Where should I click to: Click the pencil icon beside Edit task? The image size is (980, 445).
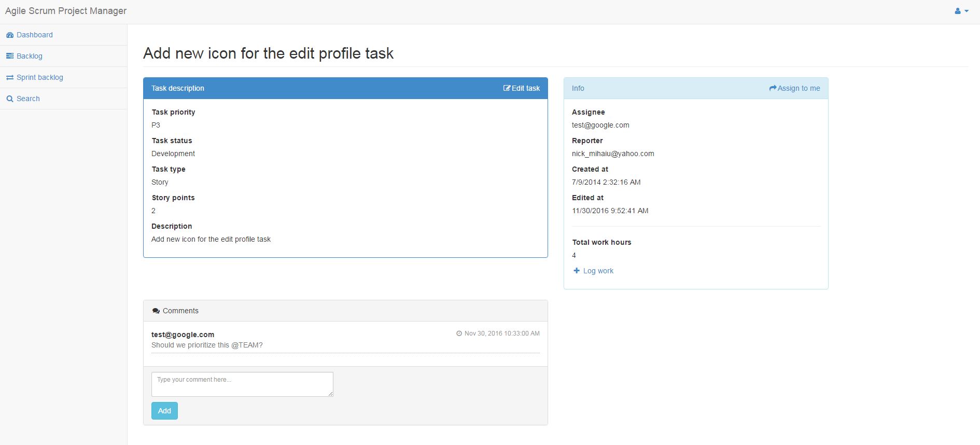(507, 88)
